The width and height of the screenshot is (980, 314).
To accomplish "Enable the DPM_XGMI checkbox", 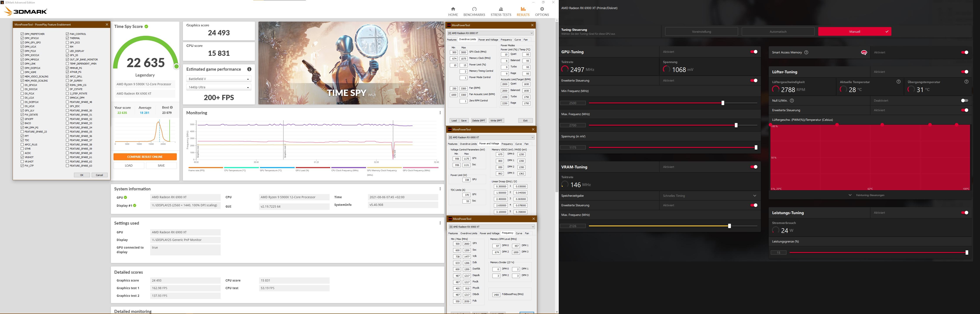I will click(x=22, y=72).
